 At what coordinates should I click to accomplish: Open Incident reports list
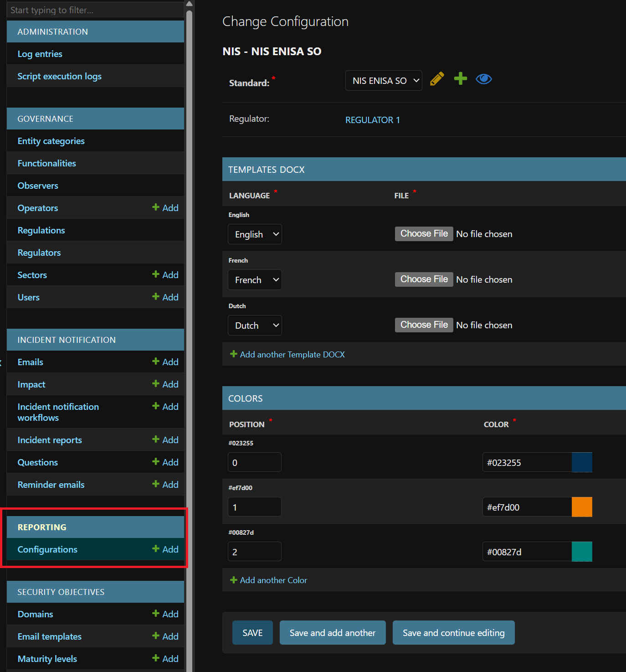[x=50, y=440]
